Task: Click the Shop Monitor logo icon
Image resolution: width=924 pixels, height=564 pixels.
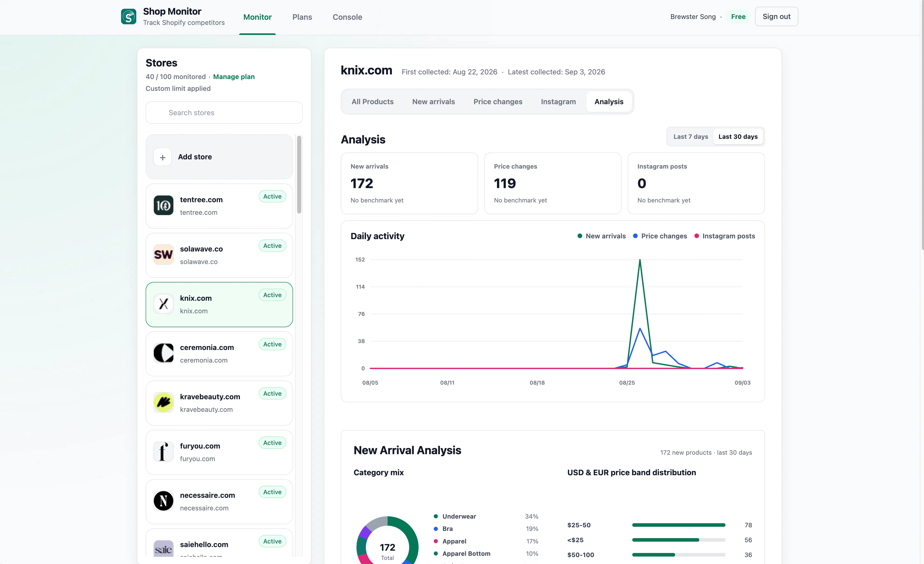Action: pyautogui.click(x=129, y=16)
